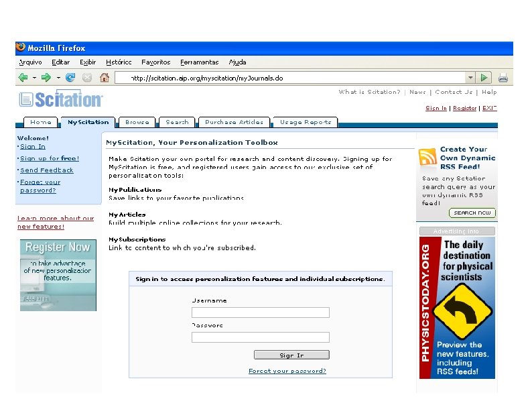Viewport: 532px width, 399px height.
Task: Click the Scitation logo
Action: (x=61, y=99)
